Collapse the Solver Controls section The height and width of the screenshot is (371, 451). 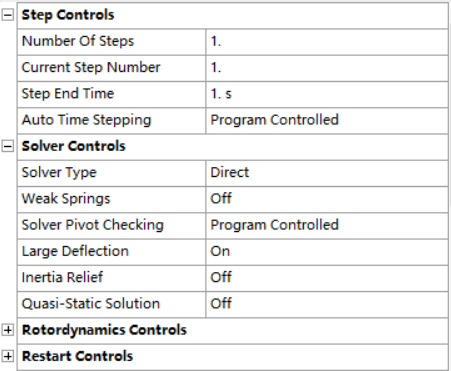8,146
